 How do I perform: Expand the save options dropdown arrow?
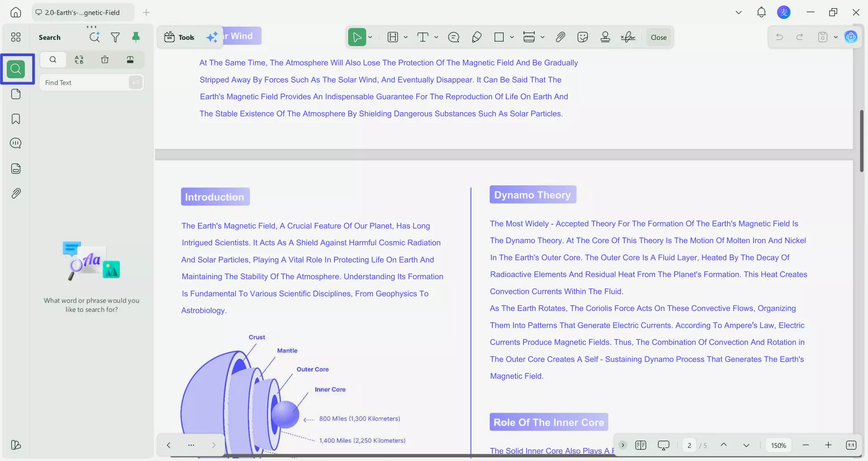(835, 37)
